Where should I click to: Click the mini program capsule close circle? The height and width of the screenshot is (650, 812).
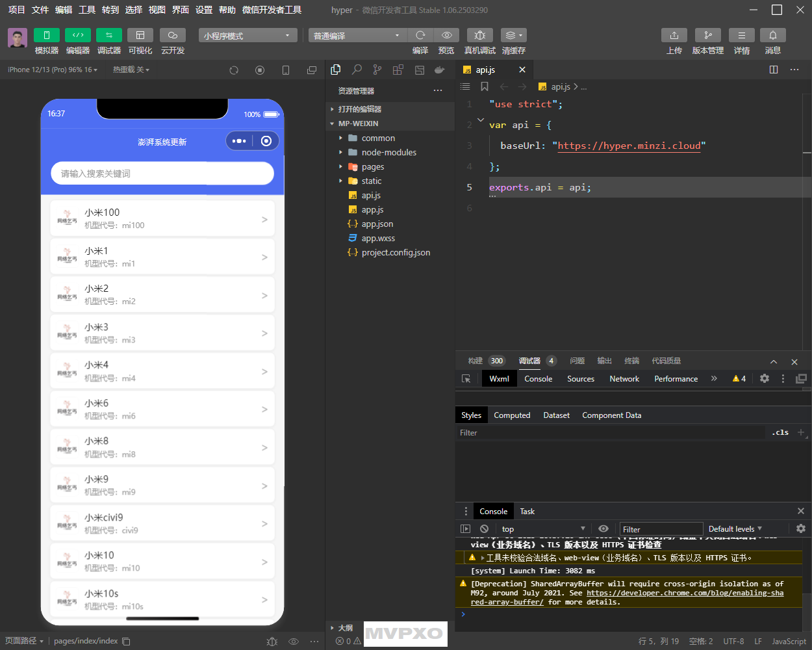pos(266,141)
